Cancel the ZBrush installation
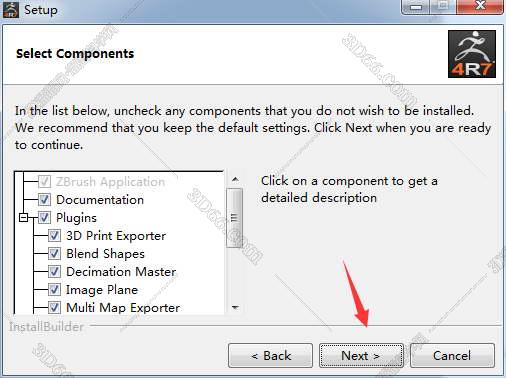Image resolution: width=506 pixels, height=378 pixels. pos(452,356)
